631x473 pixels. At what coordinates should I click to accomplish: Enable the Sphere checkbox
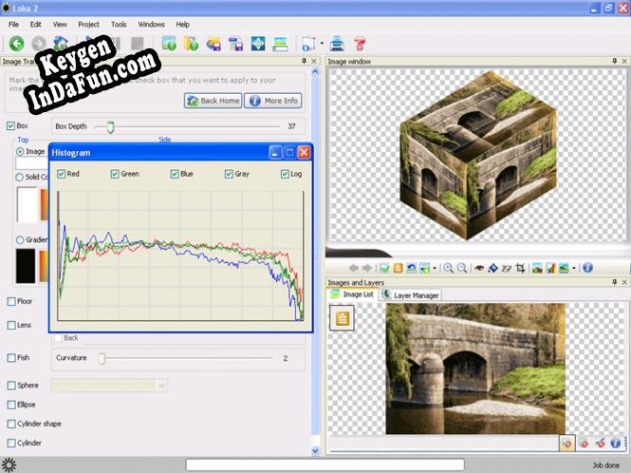coord(11,385)
